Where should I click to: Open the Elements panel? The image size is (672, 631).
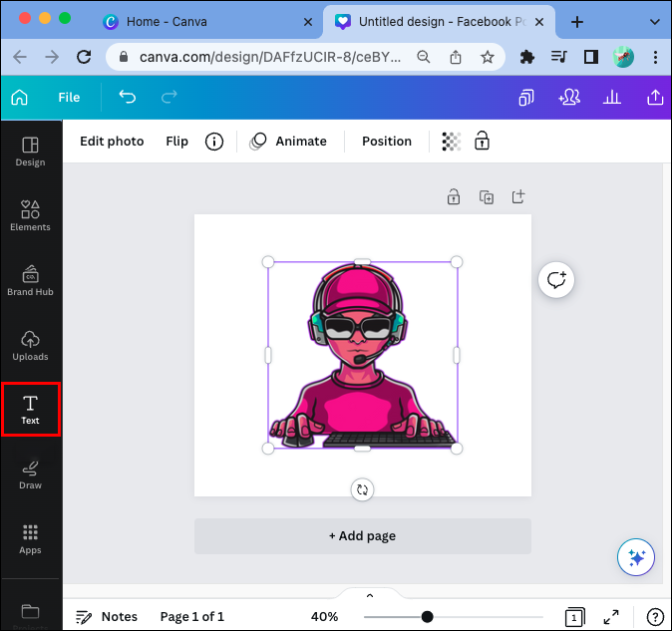[31, 216]
